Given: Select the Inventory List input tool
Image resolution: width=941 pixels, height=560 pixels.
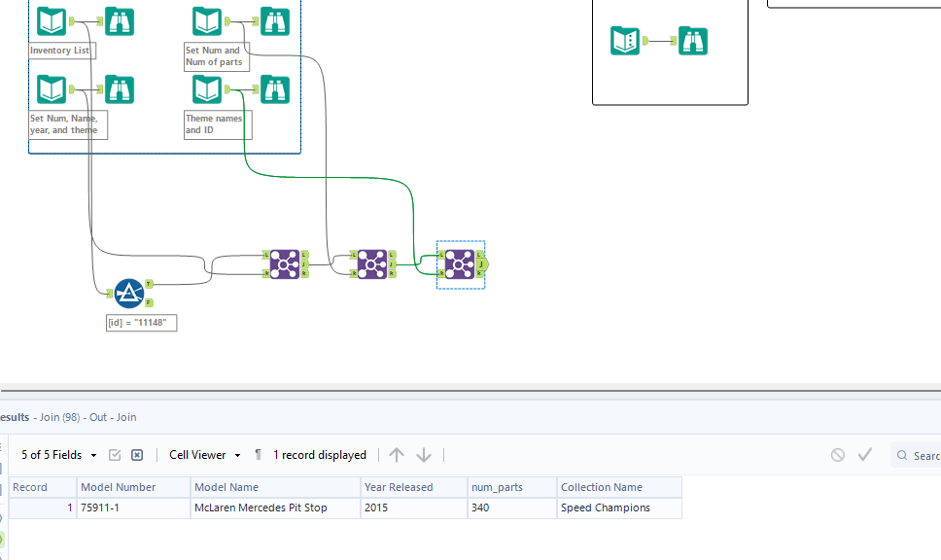Looking at the screenshot, I should click(x=52, y=21).
